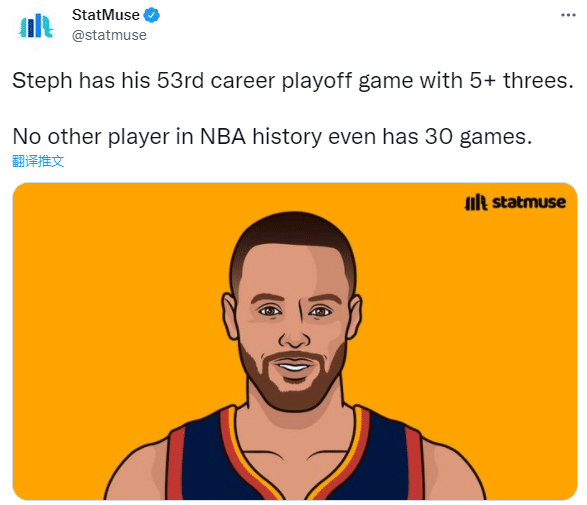The width and height of the screenshot is (587, 505).
Task: Click the statmuse watermark wordmark text
Action: tap(529, 202)
